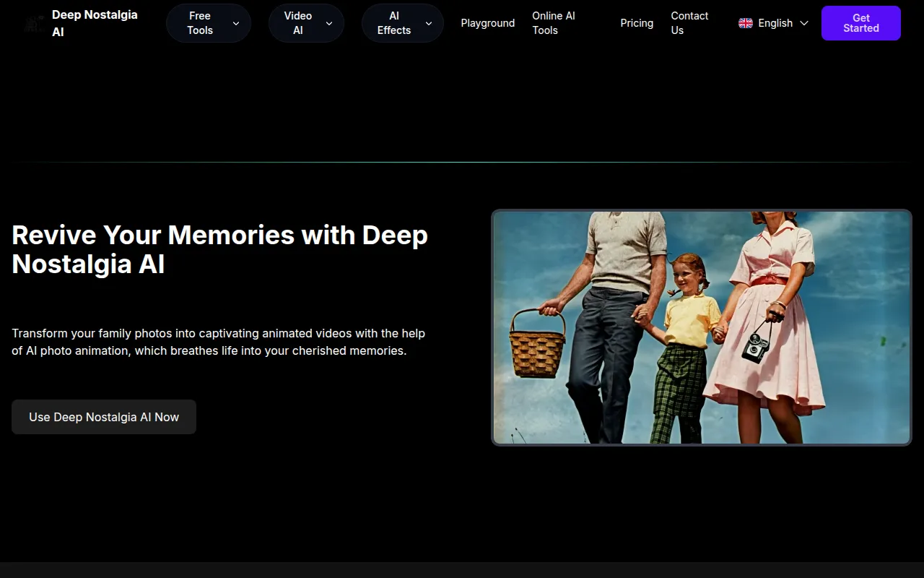Click Use Deep Nostalgia AI Now button
The width and height of the screenshot is (924, 578).
[x=104, y=417]
